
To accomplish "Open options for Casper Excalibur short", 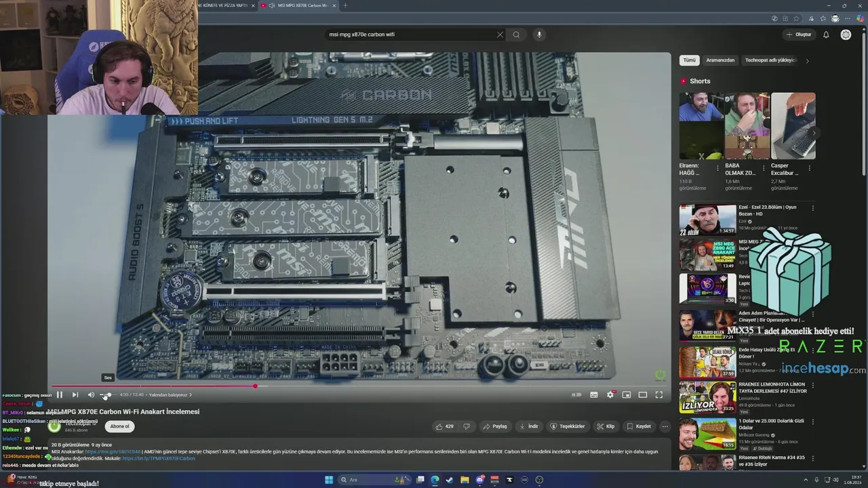I will click(809, 167).
